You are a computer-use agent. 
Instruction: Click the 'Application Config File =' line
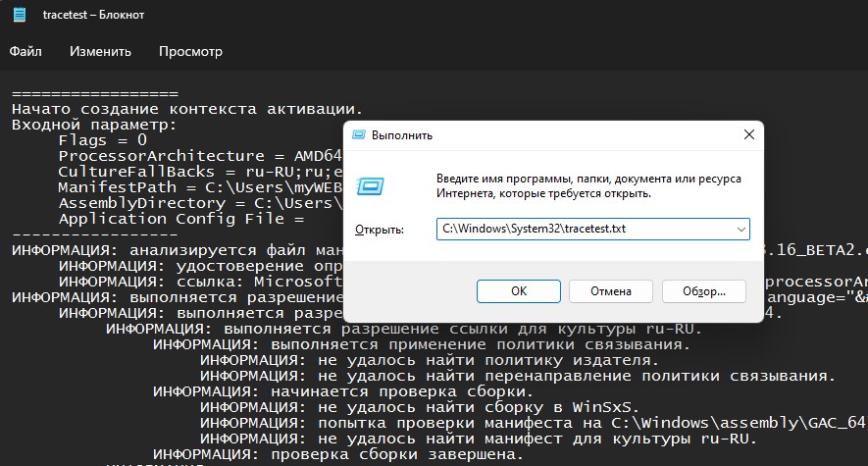[181, 219]
